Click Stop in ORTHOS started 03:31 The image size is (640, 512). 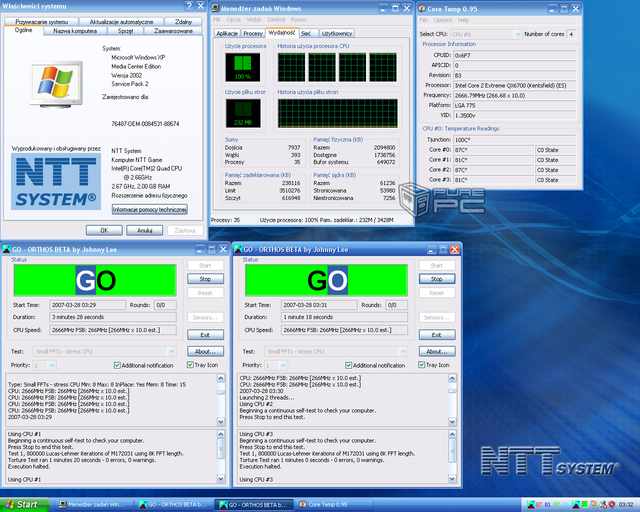coord(437,279)
